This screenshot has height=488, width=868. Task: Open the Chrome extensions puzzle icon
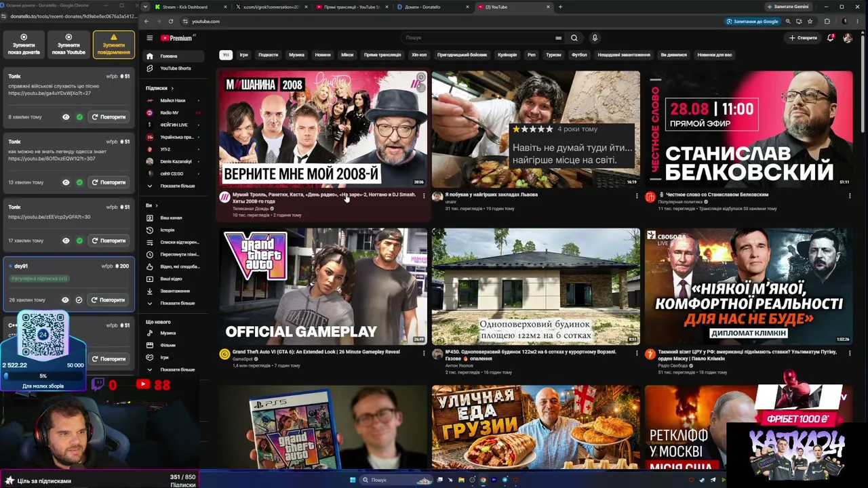tap(827, 21)
